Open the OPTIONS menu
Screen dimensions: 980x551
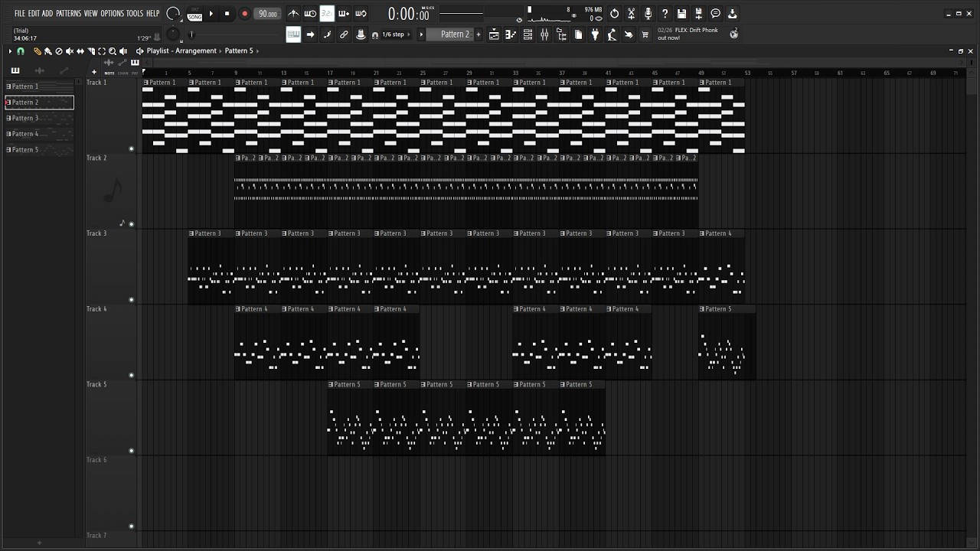coord(112,14)
